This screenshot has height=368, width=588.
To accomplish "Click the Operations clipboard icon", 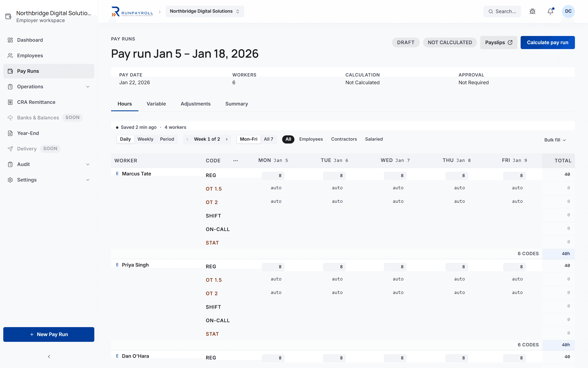I will [10, 87].
